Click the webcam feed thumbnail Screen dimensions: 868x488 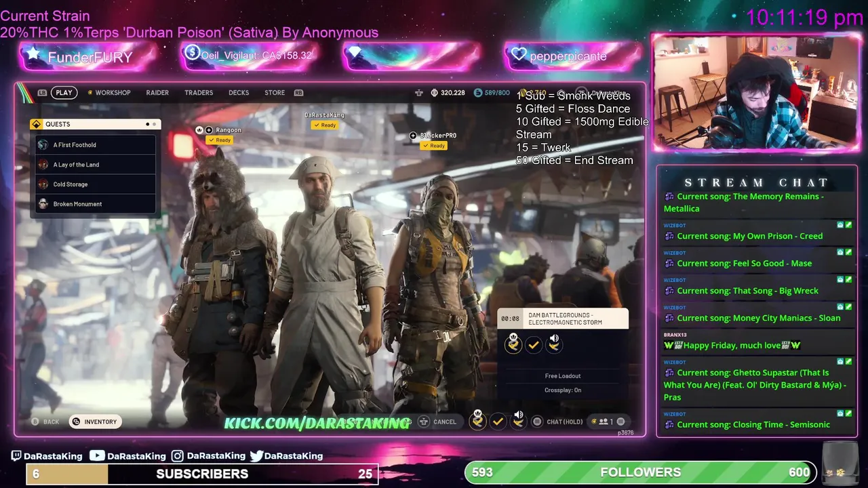click(x=755, y=92)
